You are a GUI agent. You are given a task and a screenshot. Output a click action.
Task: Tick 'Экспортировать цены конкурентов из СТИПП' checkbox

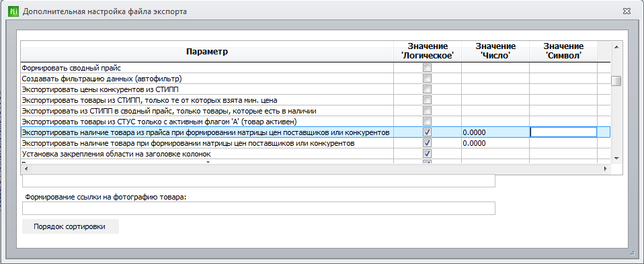click(427, 89)
